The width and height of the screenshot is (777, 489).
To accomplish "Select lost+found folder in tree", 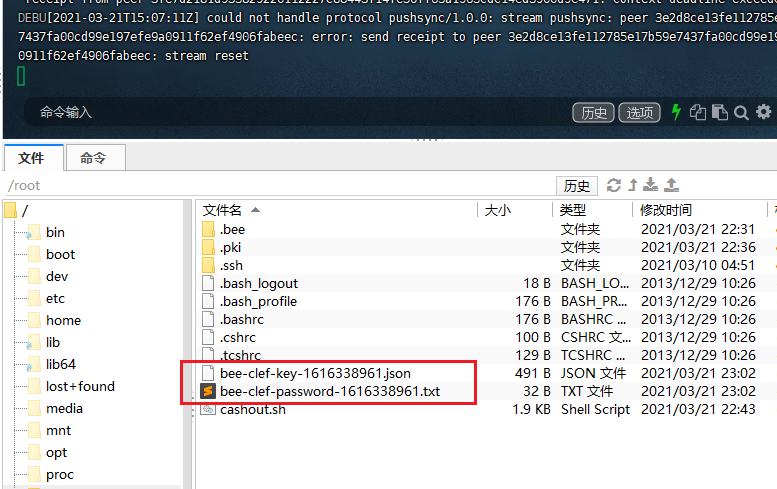I will click(x=80, y=386).
